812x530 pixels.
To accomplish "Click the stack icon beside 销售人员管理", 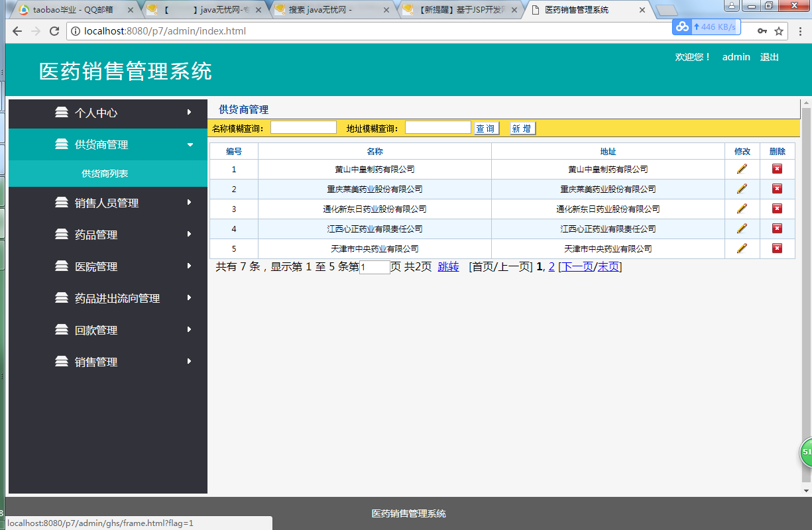I will [x=62, y=203].
